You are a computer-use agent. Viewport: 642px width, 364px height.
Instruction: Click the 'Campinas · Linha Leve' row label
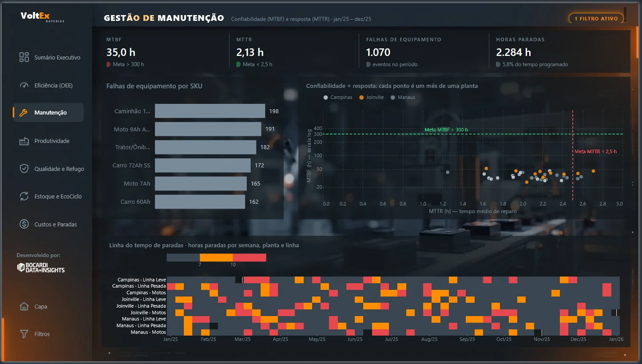(142, 280)
